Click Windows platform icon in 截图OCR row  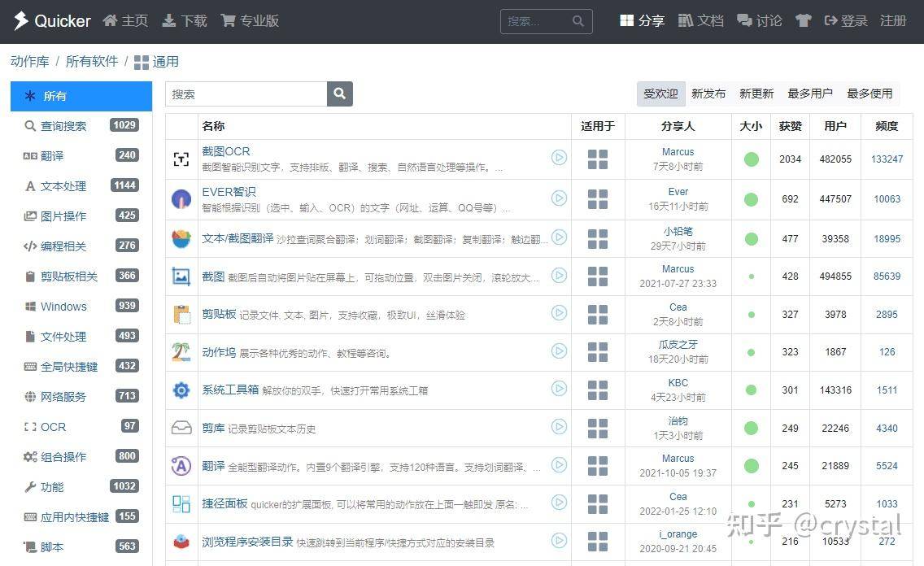coord(598,159)
